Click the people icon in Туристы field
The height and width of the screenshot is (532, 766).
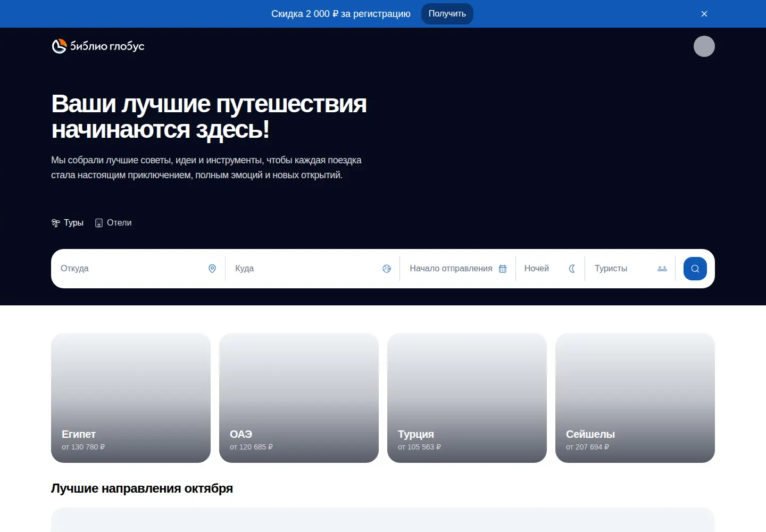pos(662,269)
